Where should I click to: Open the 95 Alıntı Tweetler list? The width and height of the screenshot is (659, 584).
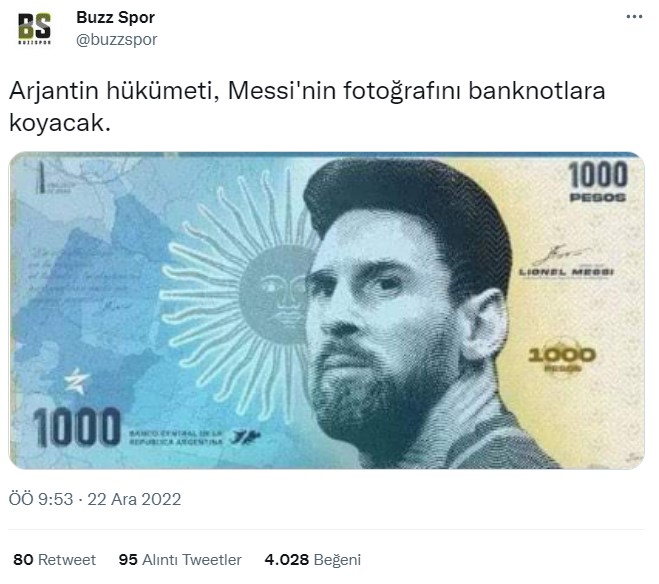click(180, 560)
